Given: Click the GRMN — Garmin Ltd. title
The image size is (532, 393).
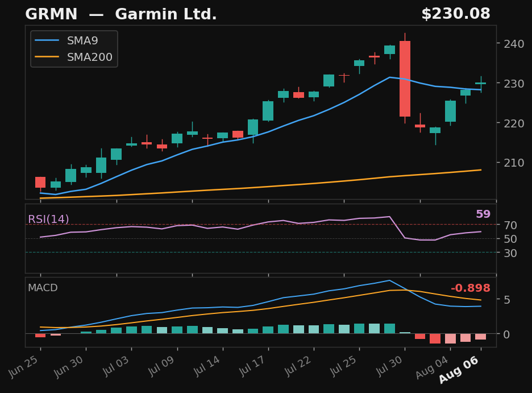Looking at the screenshot, I should (121, 14).
